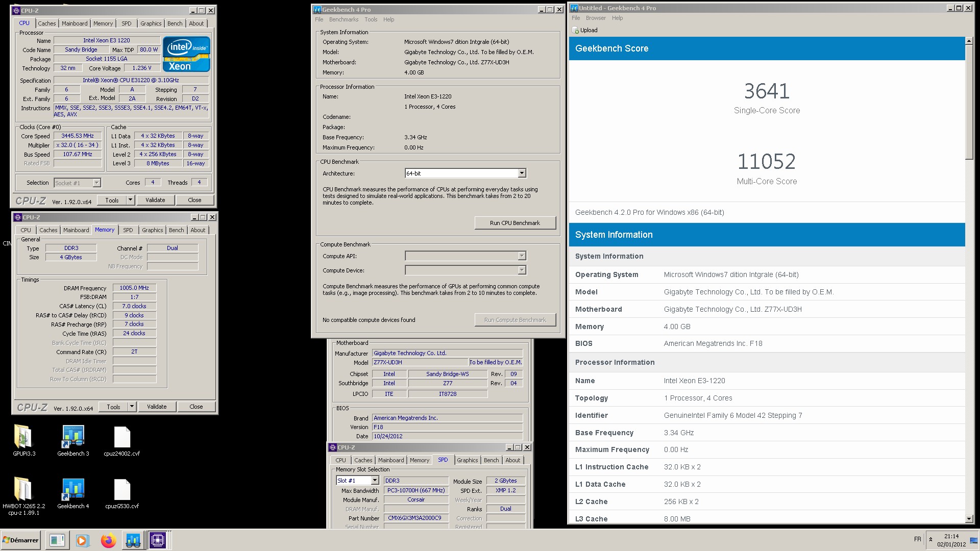Open the Slot #1 memory slot dropdown
Screen dimensions: 980x551
click(x=375, y=481)
